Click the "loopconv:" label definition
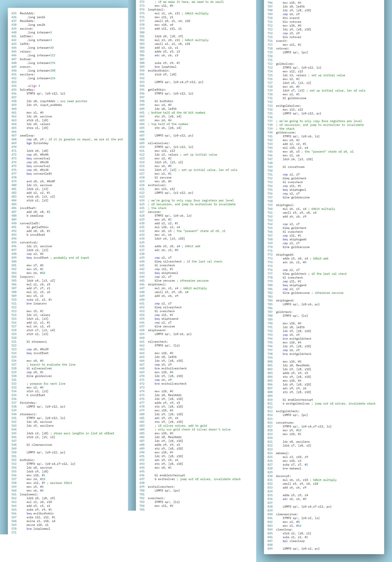Screen dimensions: 392x562 coord(27,277)
